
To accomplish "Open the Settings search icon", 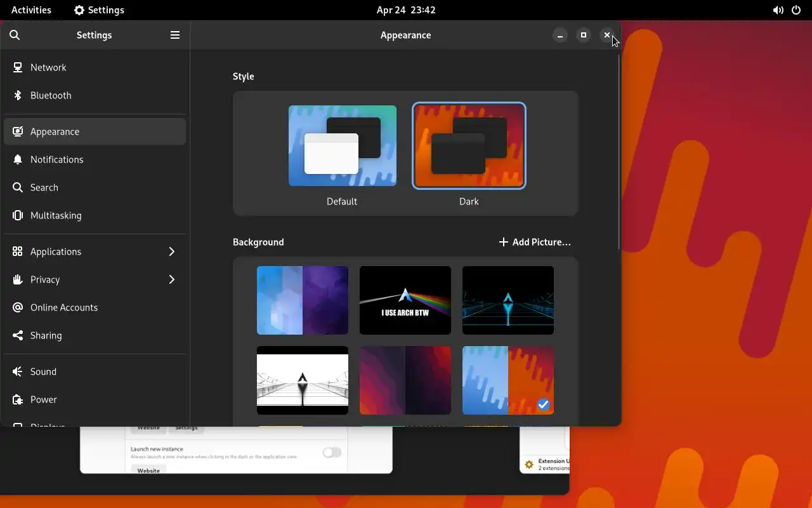I will coord(15,35).
